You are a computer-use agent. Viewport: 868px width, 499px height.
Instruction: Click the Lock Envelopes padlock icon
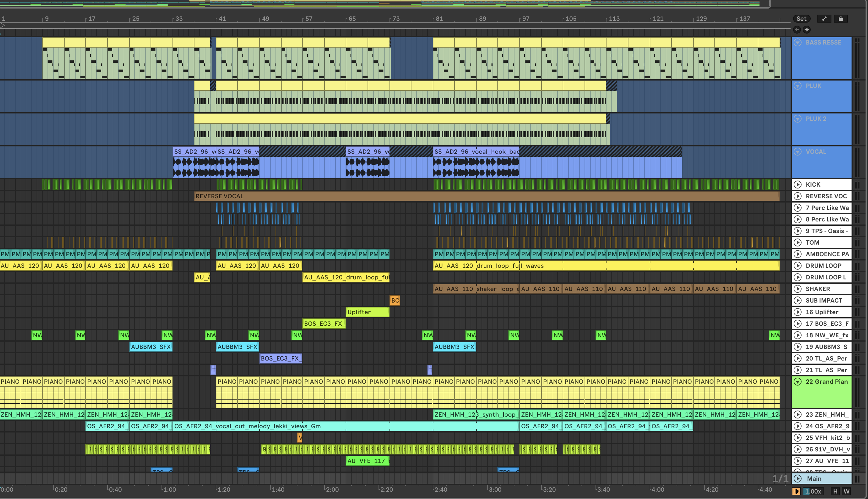coord(841,19)
